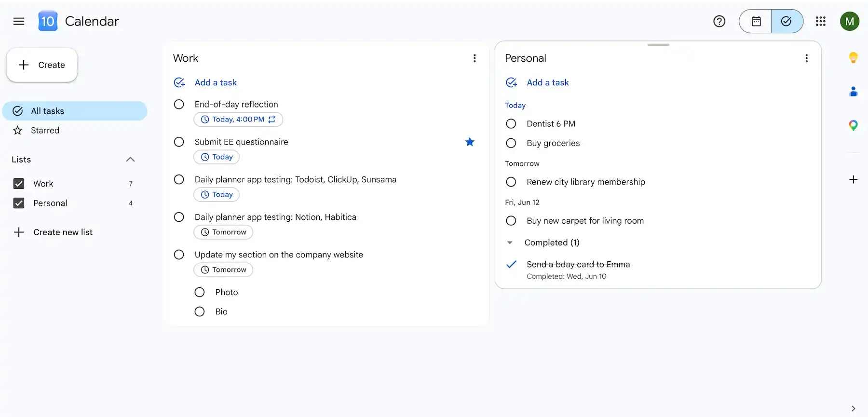The image size is (868, 417).
Task: Open the main hamburger menu
Action: (19, 21)
